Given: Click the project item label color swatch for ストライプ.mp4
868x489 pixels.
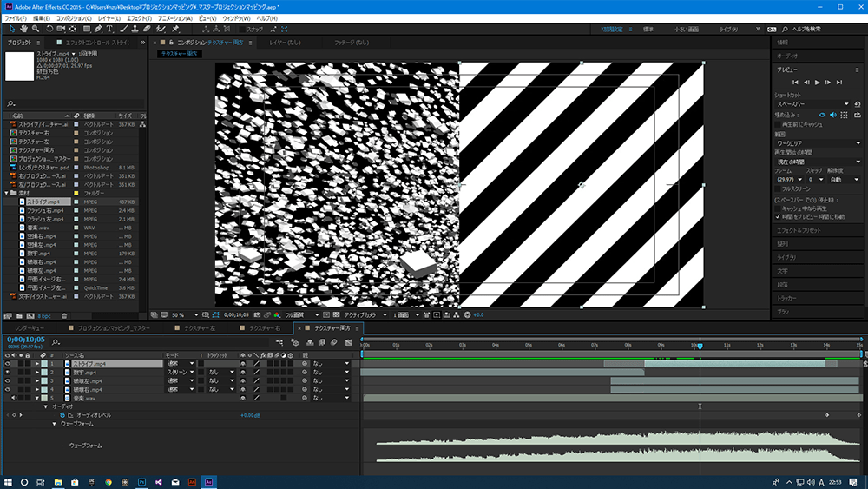Looking at the screenshot, I should point(76,201).
